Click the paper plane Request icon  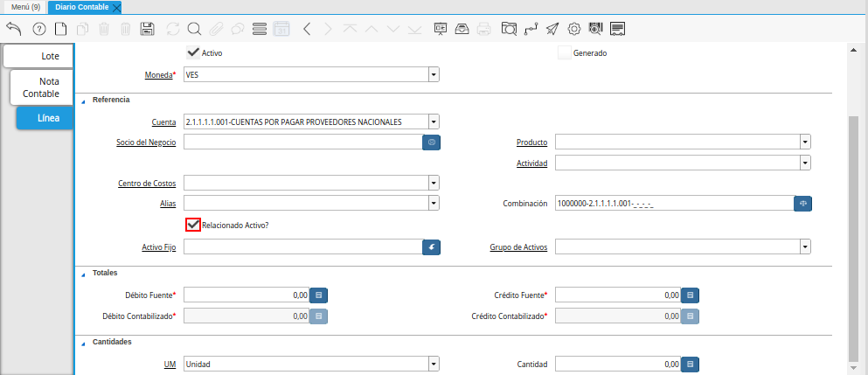click(552, 29)
